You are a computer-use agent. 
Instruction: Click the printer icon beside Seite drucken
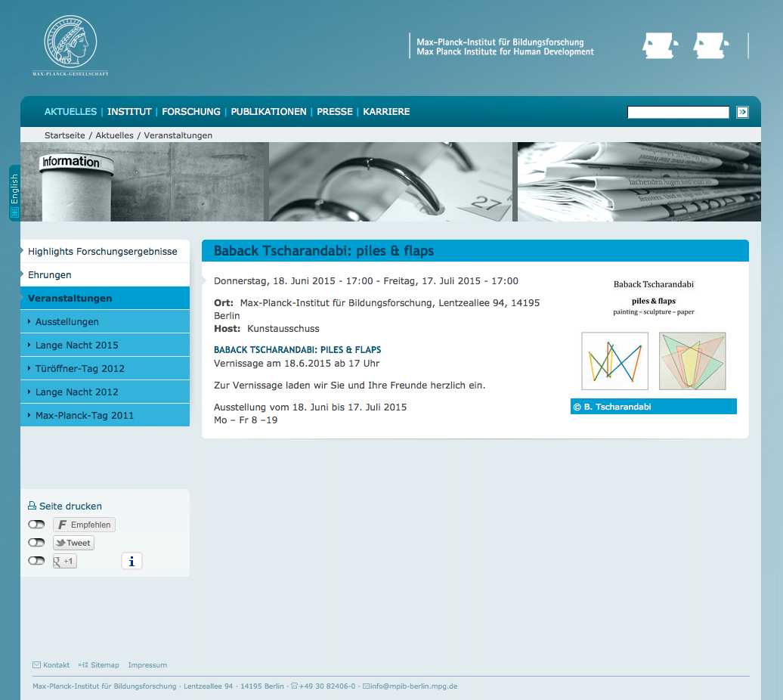tap(32, 506)
